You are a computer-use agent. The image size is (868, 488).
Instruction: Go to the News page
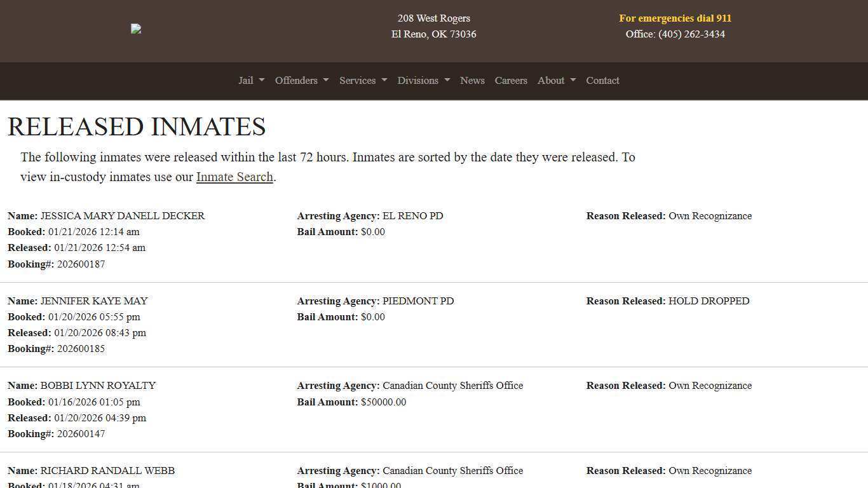472,81
